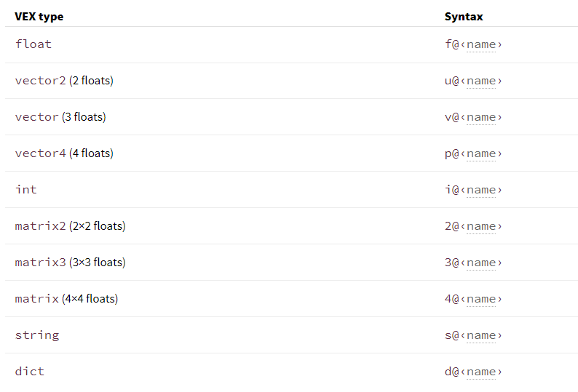
Task: Click the VEX type column header
Action: click(x=39, y=17)
